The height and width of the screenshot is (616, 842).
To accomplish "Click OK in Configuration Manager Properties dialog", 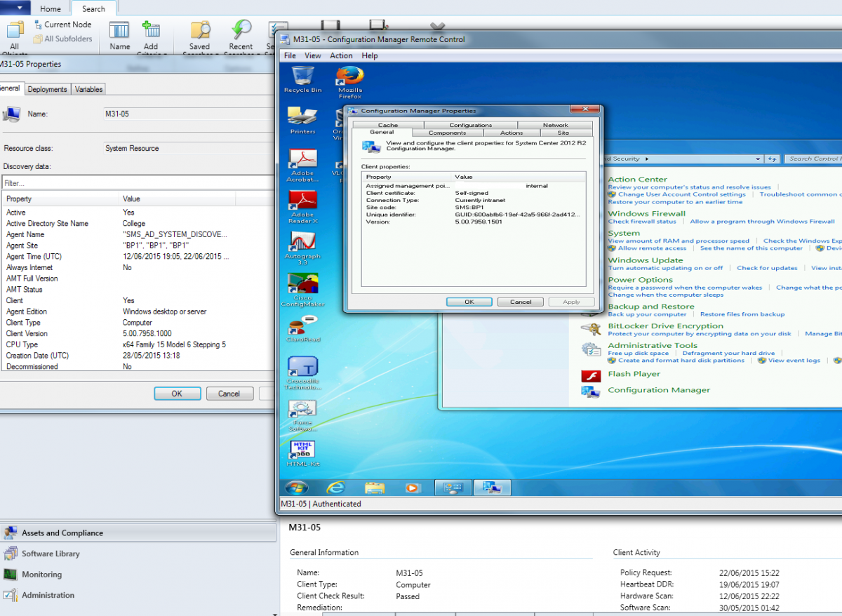I will [469, 302].
